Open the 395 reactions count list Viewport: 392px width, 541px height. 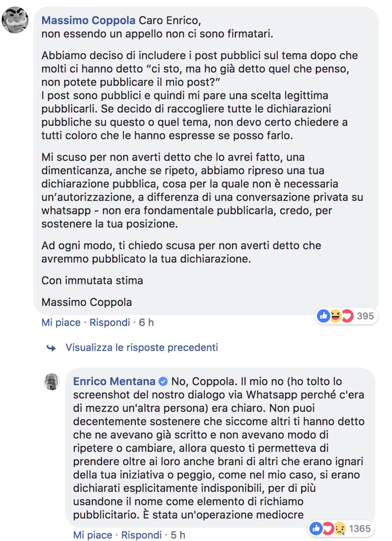pyautogui.click(x=365, y=316)
